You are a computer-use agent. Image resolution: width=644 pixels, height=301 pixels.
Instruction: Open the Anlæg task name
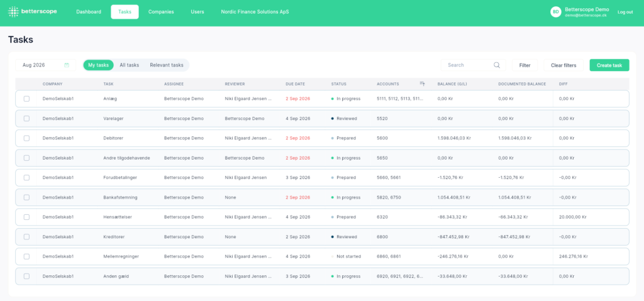point(110,99)
